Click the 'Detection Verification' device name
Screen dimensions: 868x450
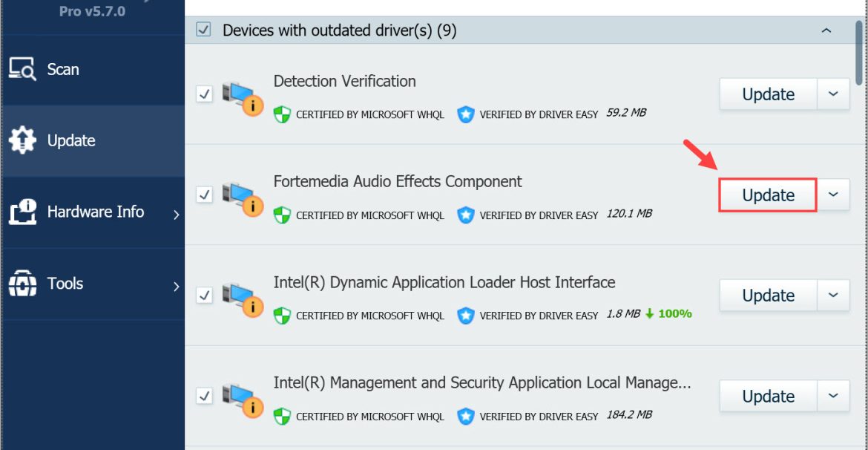(x=344, y=82)
